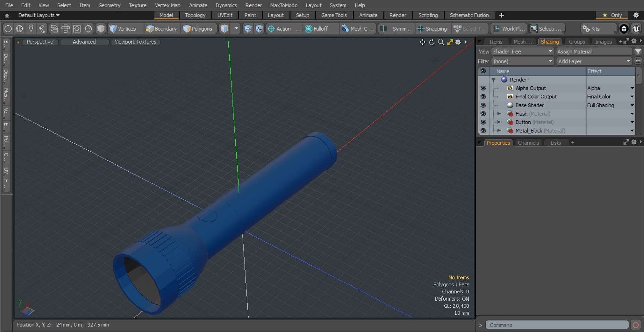Open dropdown arrow beside Items cube icon
This screenshot has height=332, width=644.
(x=236, y=29)
